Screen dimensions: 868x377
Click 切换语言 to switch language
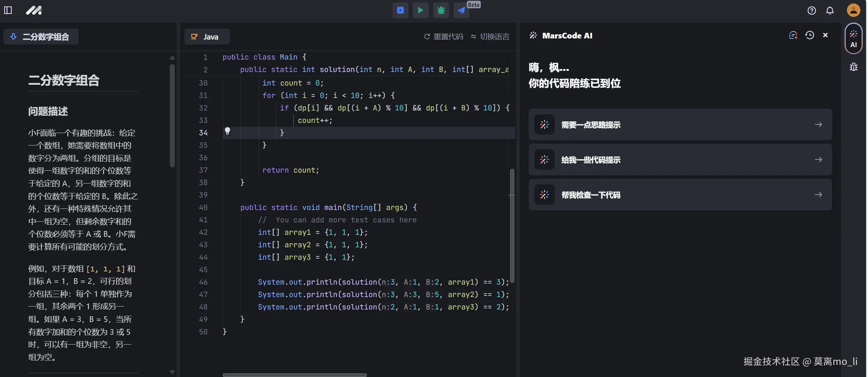coord(490,37)
